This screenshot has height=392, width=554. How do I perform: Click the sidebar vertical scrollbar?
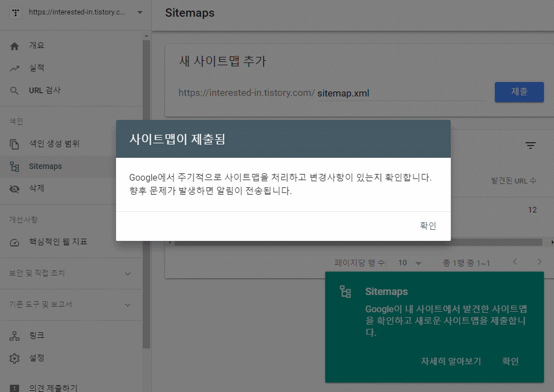[x=146, y=193]
